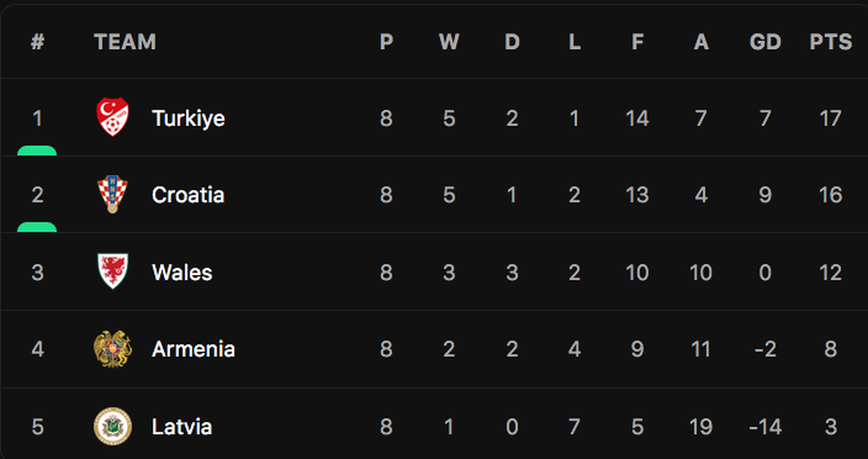Click the Turkiye team crest icon
868x459 pixels.
[112, 118]
